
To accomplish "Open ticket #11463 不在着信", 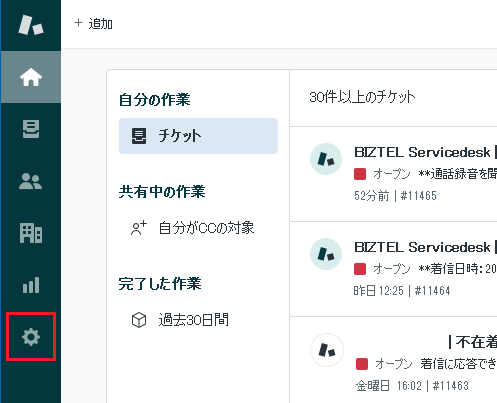I will coord(393,360).
